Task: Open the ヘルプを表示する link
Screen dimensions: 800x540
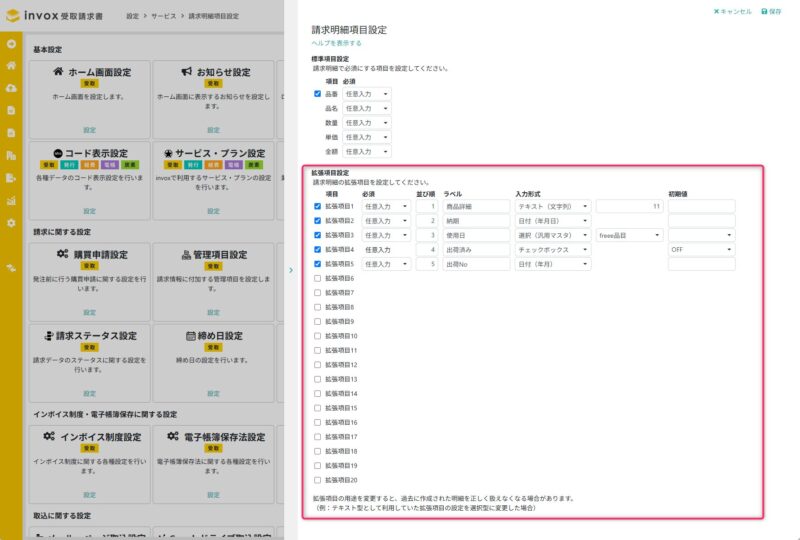Action: point(337,43)
